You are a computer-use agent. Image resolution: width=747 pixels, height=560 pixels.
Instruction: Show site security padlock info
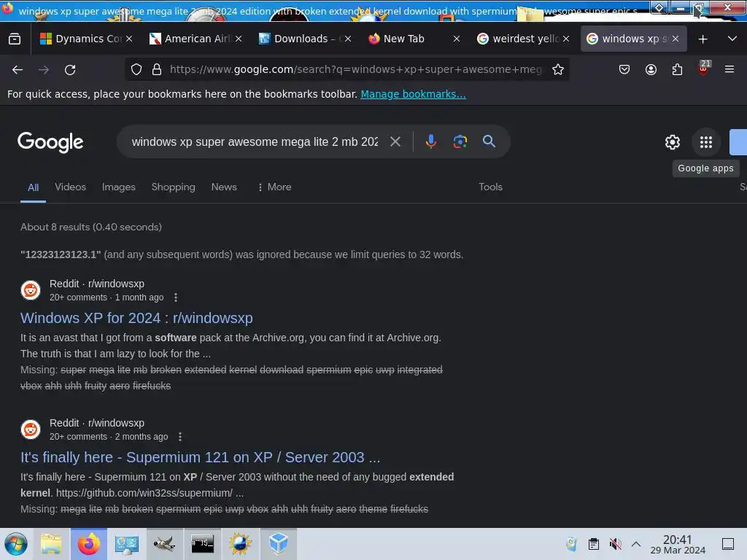(157, 69)
